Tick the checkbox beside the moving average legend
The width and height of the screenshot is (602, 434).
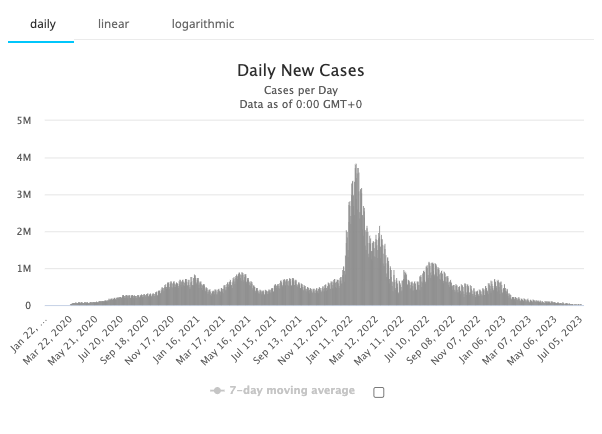click(379, 392)
